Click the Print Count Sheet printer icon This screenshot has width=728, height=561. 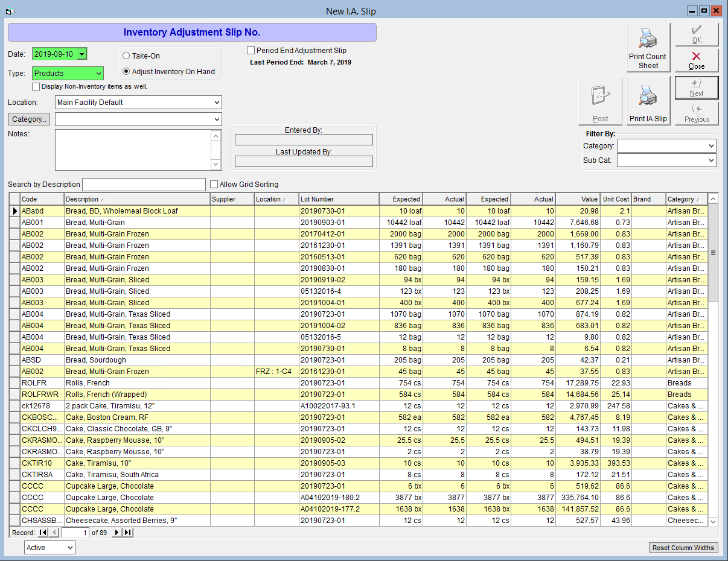(x=648, y=39)
